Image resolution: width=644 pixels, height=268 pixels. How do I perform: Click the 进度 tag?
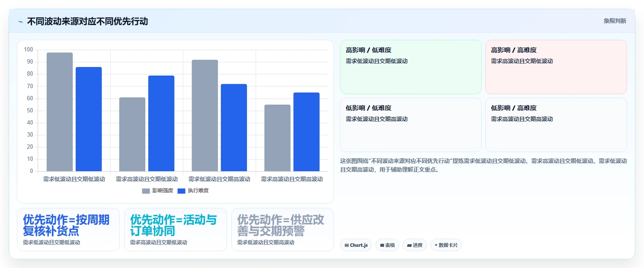coord(415,245)
